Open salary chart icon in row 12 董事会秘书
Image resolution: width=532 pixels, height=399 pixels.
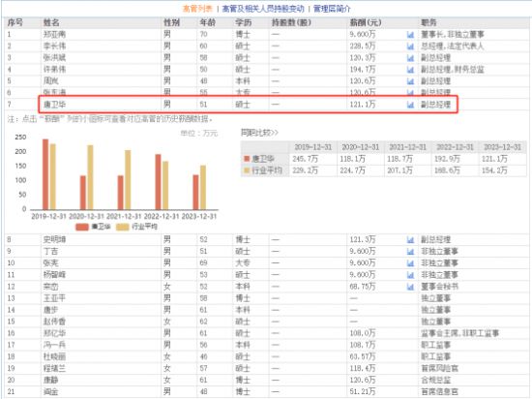coord(410,287)
